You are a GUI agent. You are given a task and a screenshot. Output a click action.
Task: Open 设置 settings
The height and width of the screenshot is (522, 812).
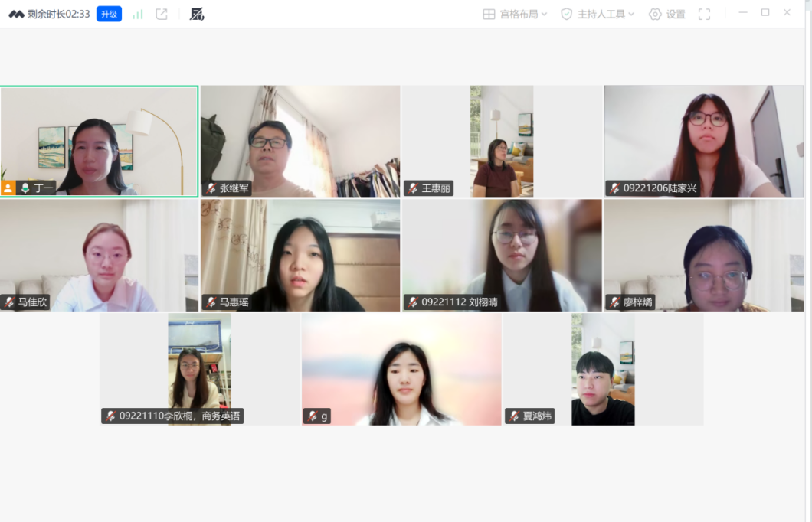point(666,14)
